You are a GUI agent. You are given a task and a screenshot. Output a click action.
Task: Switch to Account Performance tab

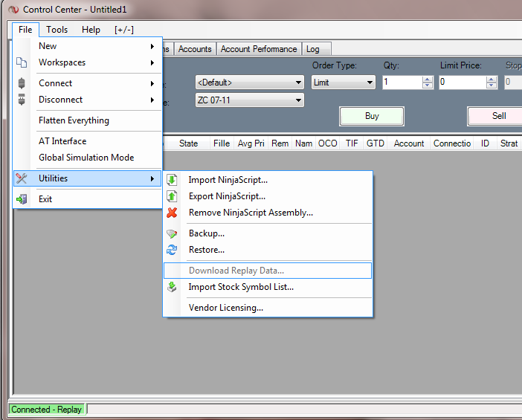pos(259,49)
